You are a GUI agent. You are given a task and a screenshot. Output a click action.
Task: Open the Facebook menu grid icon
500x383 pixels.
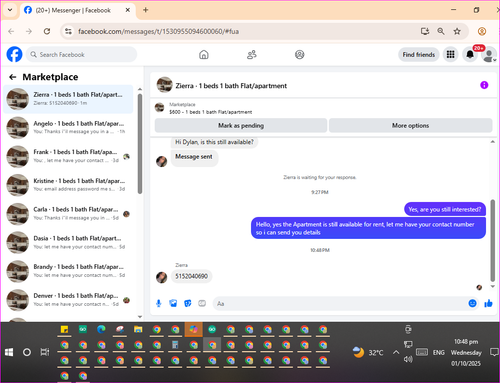[x=451, y=54]
